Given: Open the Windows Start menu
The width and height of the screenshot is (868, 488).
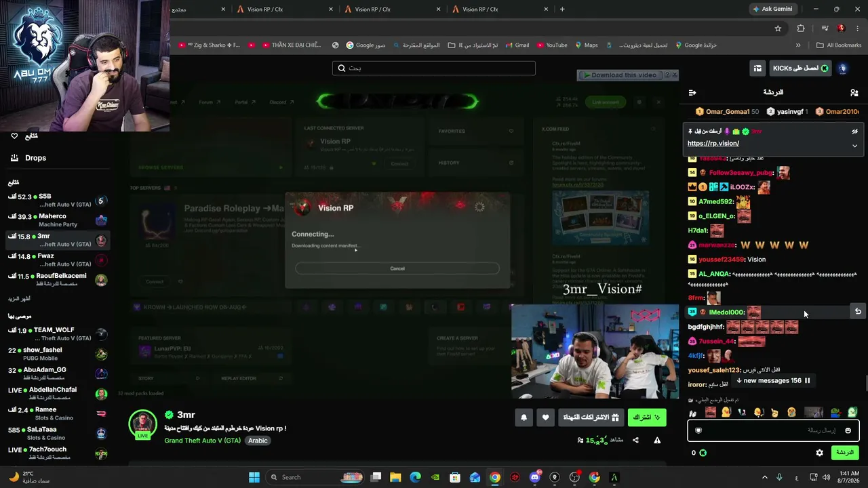Looking at the screenshot, I should click(254, 477).
